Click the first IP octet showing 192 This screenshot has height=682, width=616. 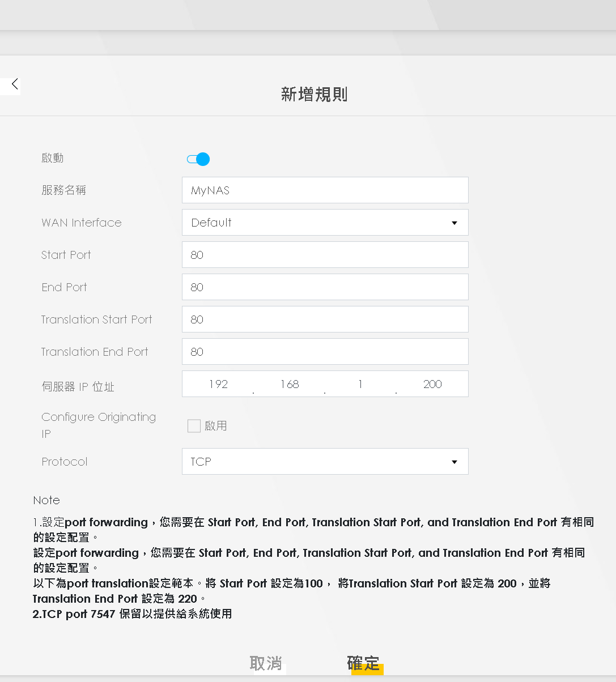click(218, 384)
